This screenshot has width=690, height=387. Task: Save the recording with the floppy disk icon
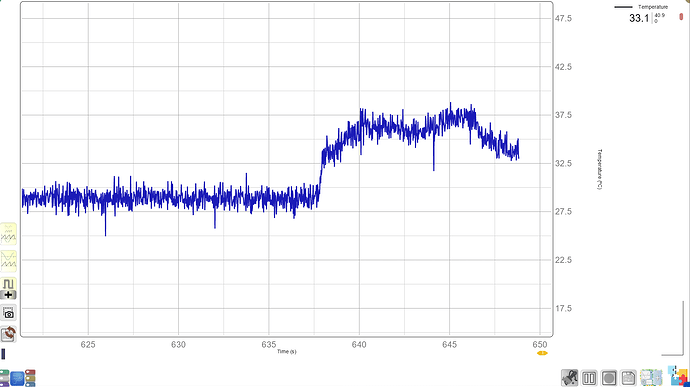(629, 378)
